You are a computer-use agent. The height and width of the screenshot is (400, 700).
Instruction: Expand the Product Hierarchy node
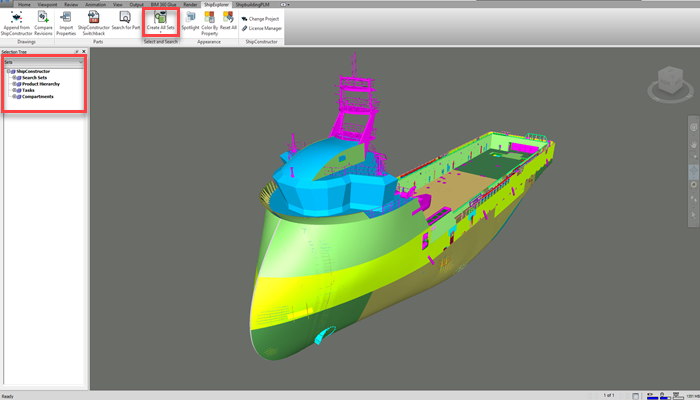[x=14, y=84]
